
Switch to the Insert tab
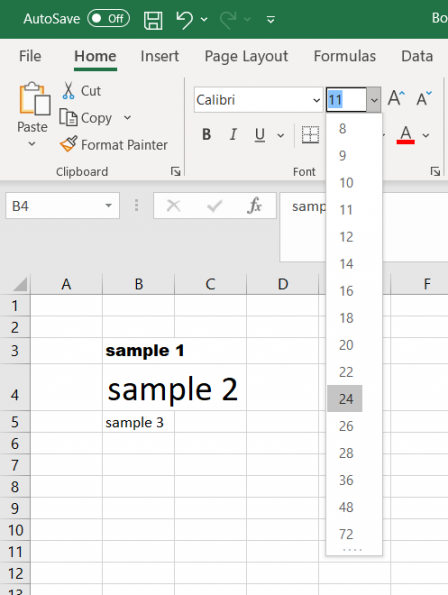point(159,56)
